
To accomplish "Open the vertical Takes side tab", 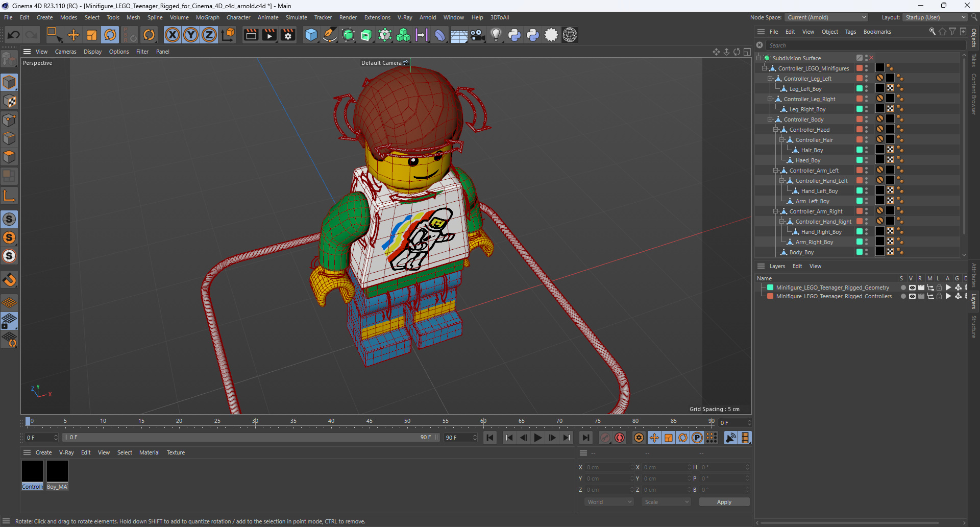I will (974, 60).
